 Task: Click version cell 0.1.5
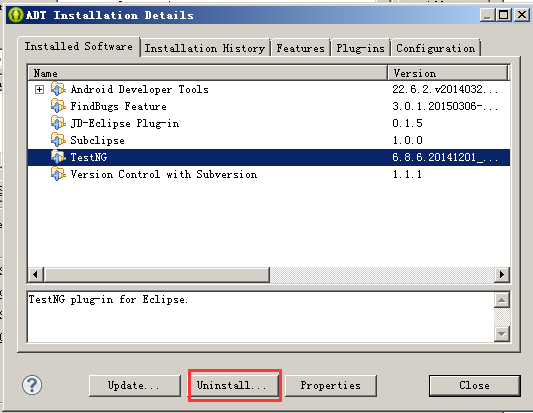[x=407, y=123]
